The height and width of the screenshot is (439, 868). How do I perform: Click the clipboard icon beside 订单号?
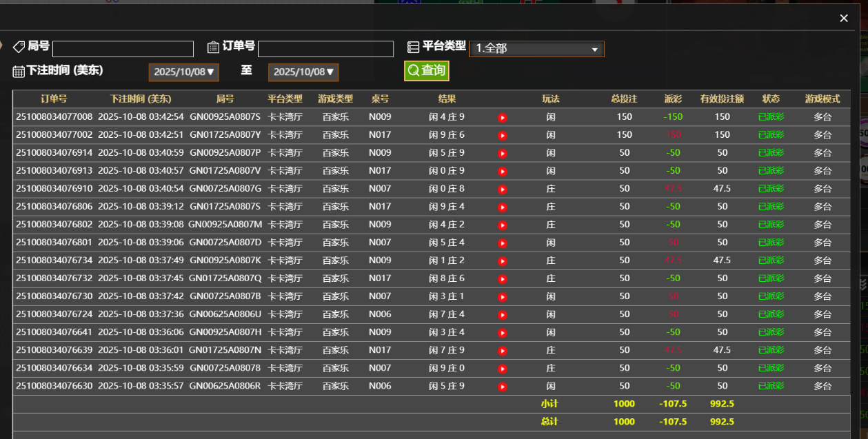point(214,45)
